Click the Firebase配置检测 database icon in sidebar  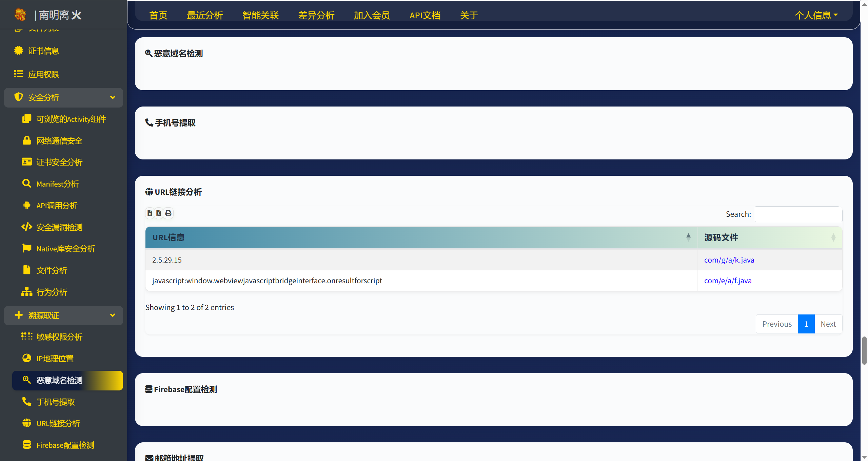click(27, 445)
